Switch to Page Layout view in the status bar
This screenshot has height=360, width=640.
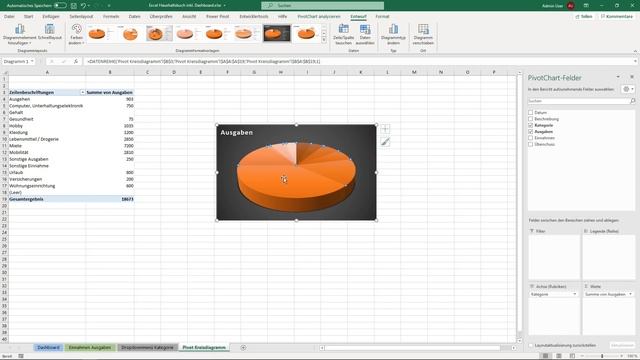point(558,356)
